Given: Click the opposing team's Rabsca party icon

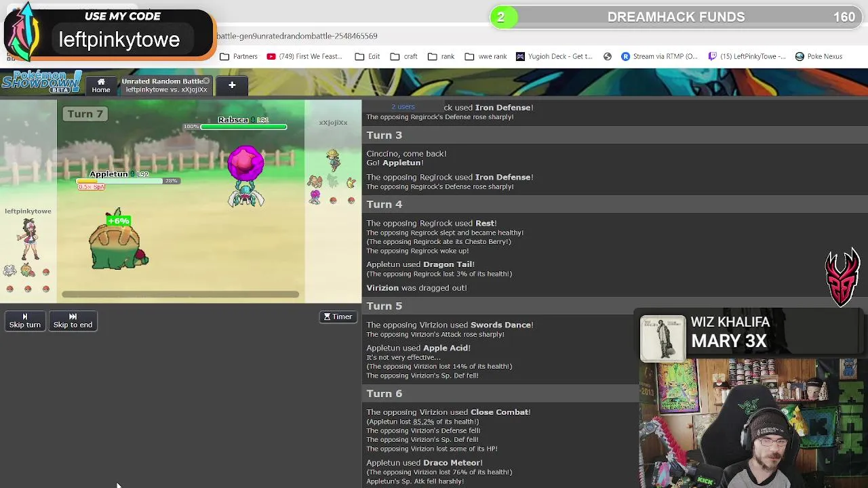Looking at the screenshot, I should 315,197.
